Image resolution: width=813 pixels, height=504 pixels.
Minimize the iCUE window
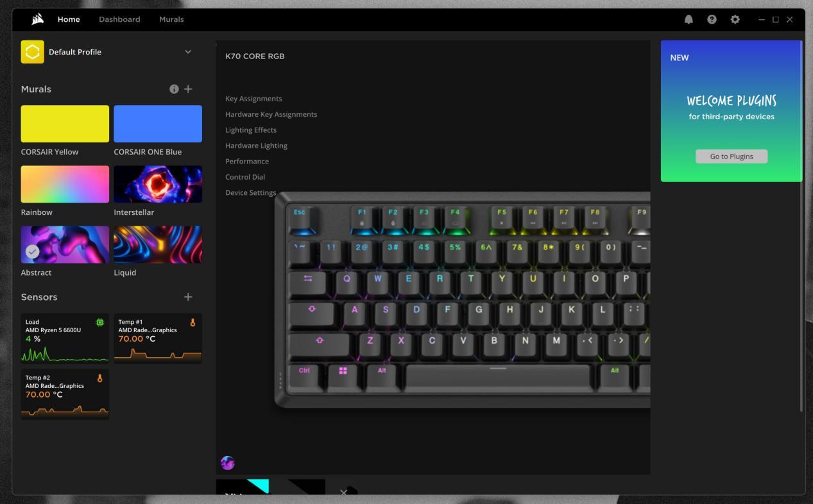coord(762,19)
